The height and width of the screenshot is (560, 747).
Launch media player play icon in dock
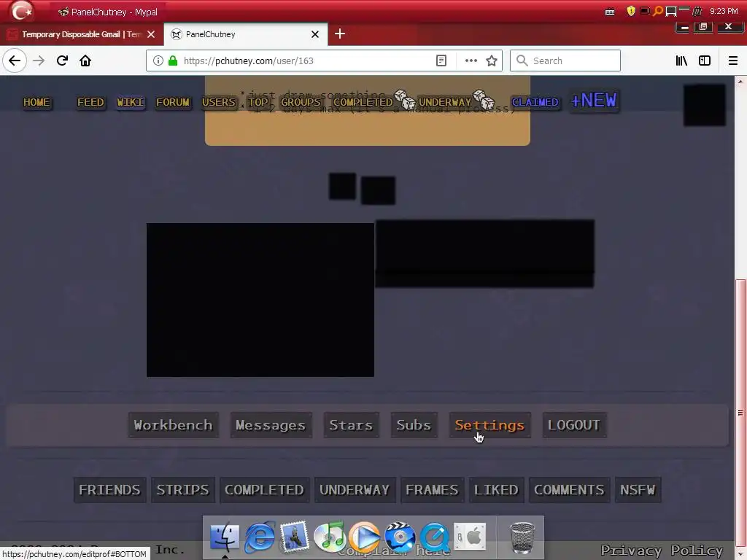pos(365,537)
